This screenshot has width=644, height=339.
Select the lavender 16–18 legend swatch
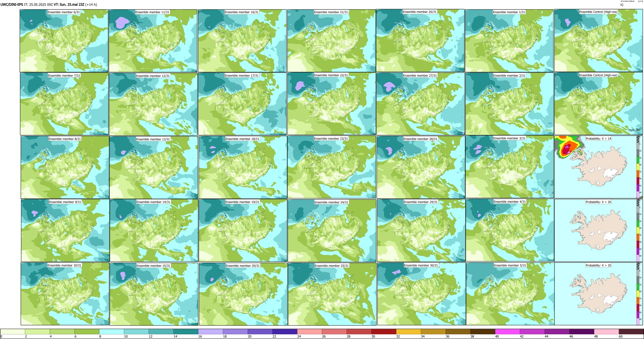click(x=210, y=332)
